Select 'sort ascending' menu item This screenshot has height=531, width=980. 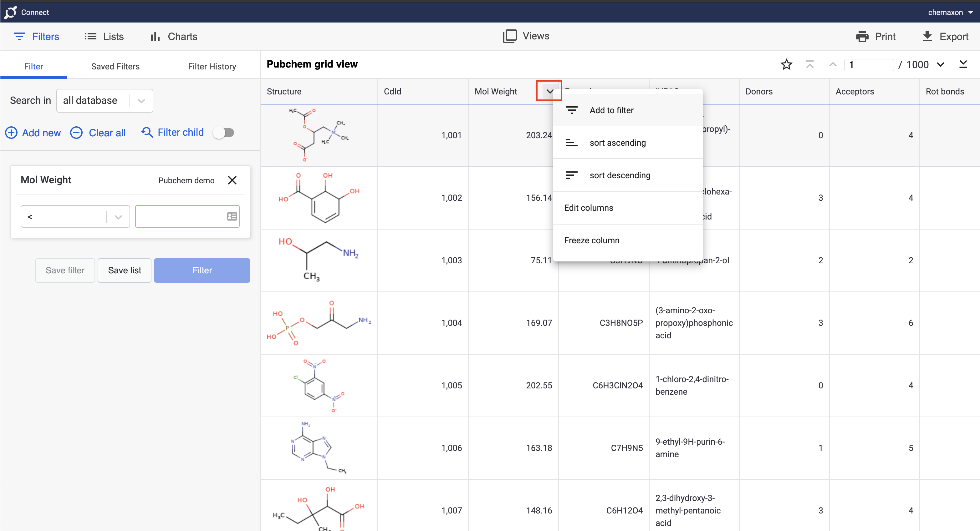coord(628,143)
